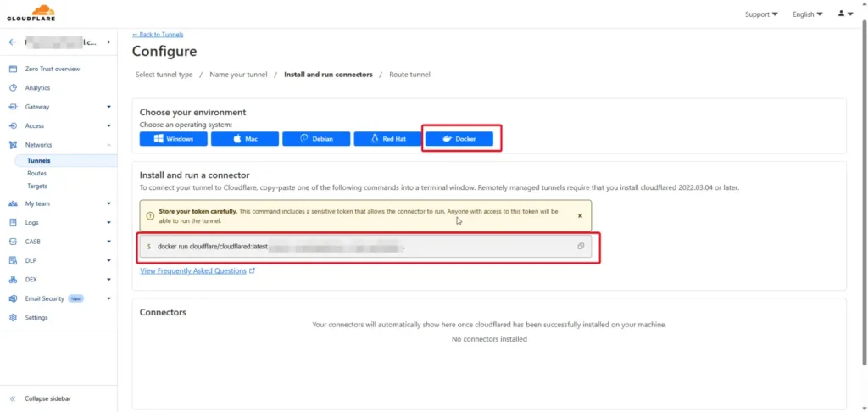This screenshot has height=412, width=868.
Task: Click the Analytics clock icon
Action: coord(14,88)
